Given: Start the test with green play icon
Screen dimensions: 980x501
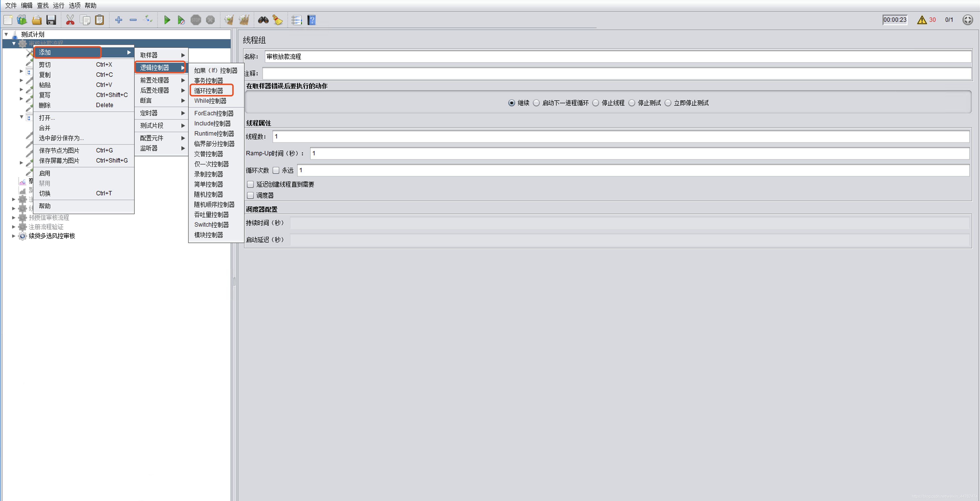Looking at the screenshot, I should point(167,20).
